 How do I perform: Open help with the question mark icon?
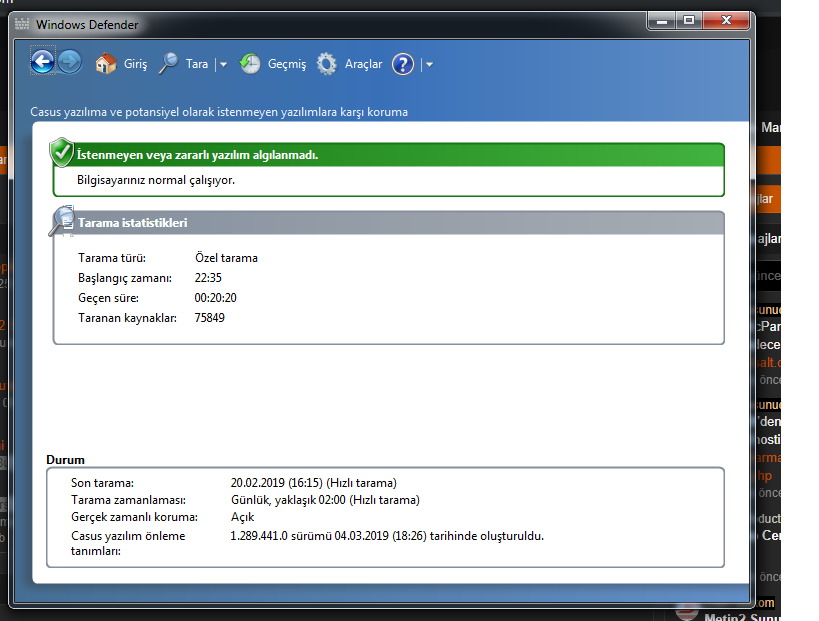point(403,64)
